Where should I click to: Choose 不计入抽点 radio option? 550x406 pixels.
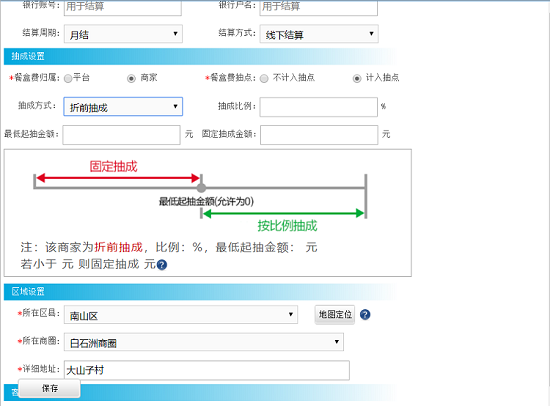[x=264, y=78]
